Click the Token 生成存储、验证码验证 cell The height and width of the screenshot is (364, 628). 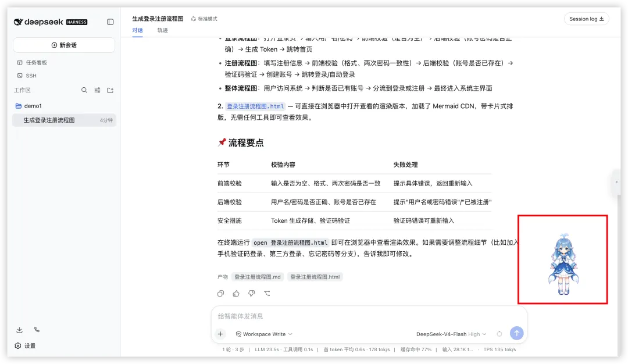click(x=311, y=221)
